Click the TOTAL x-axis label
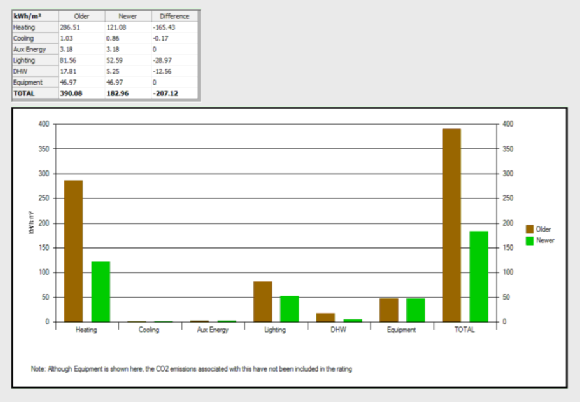The height and width of the screenshot is (402, 580). coord(464,330)
